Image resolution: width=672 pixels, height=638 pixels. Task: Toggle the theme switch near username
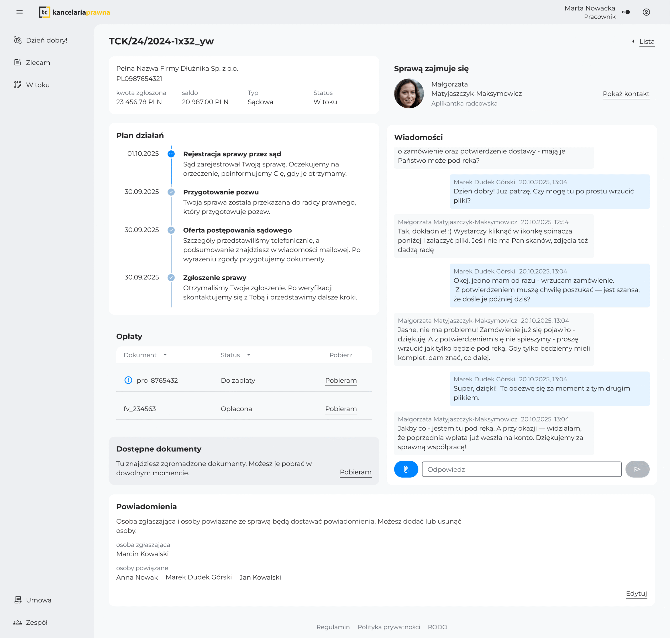tap(626, 12)
